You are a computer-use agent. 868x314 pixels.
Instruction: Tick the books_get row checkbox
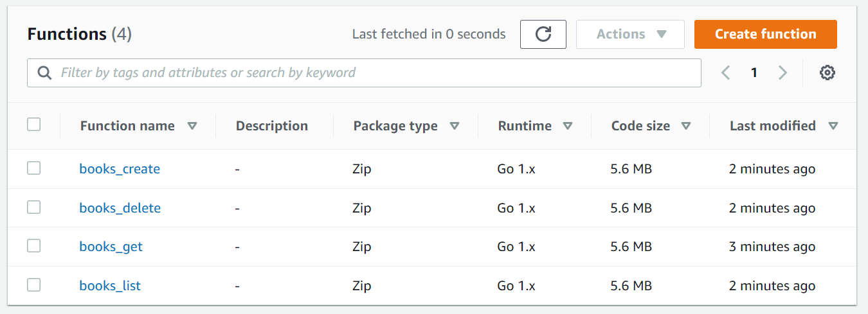point(34,246)
